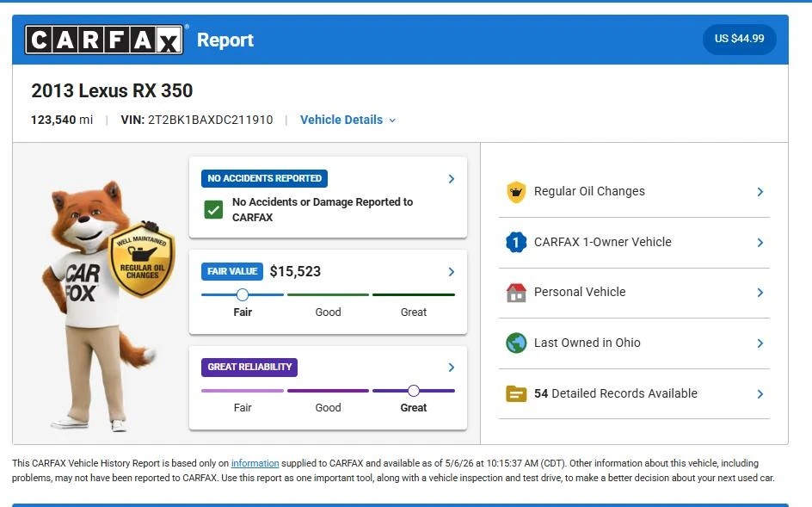Click No Accidents or Damage Reported text
The height and width of the screenshot is (507, 812).
pyautogui.click(x=322, y=209)
